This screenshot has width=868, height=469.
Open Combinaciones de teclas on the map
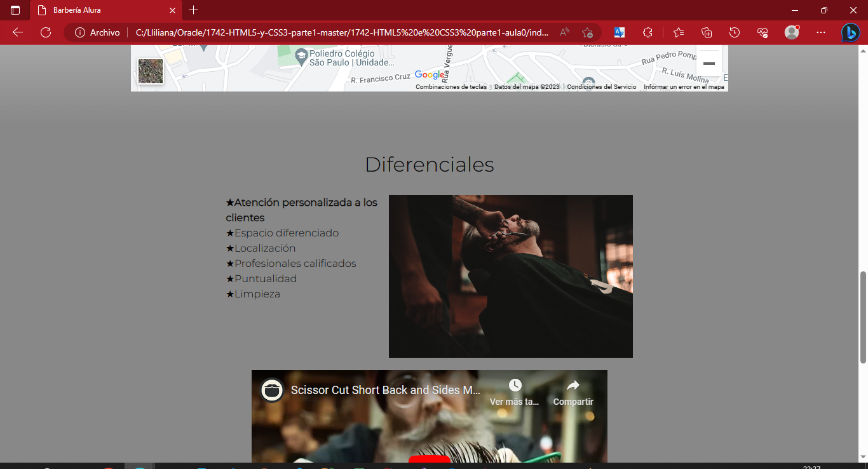coord(451,87)
